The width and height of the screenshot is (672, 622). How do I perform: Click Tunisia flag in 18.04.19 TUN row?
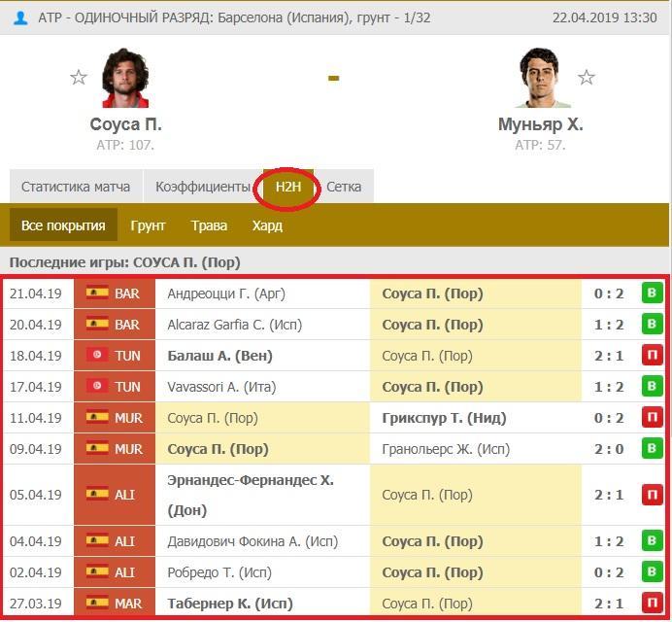point(97,355)
